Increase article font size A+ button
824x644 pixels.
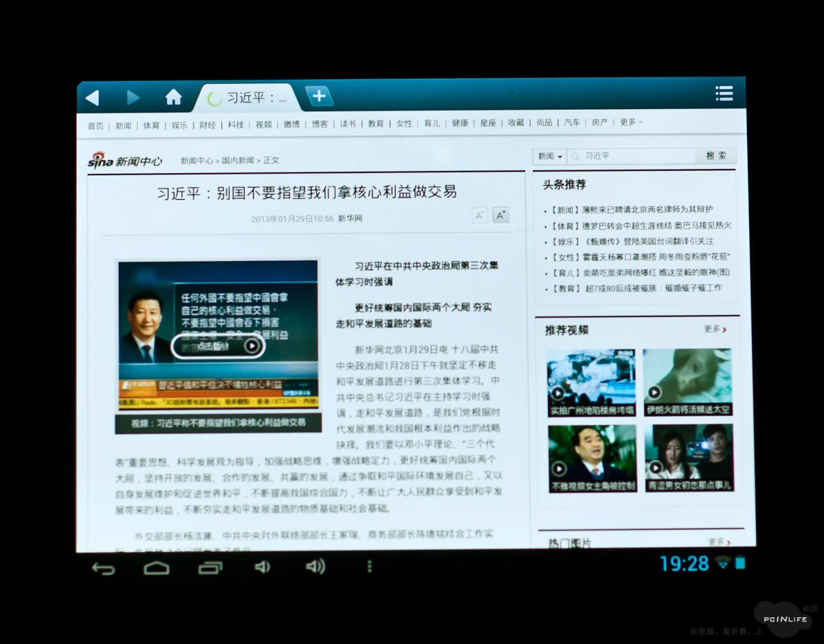tap(501, 215)
